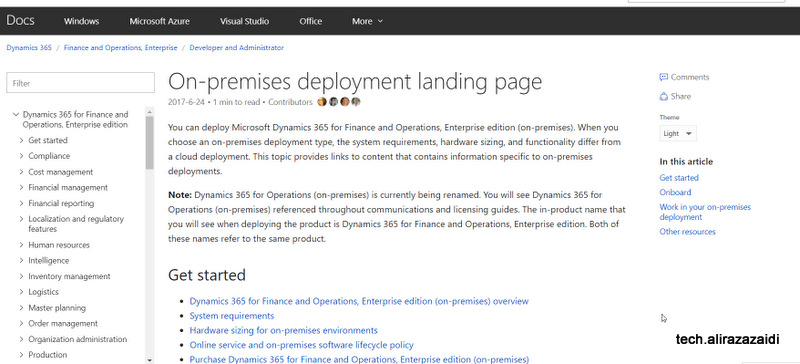Open the System requirements link

232,316
